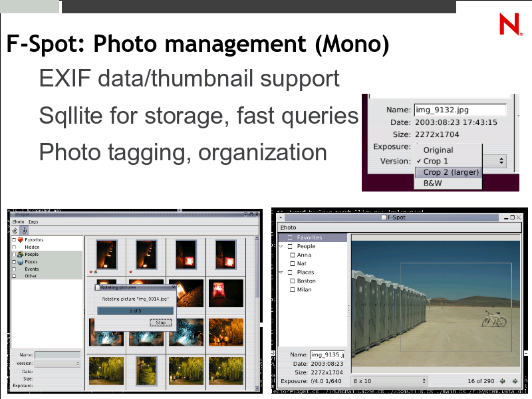Click the thumbnail grid vertical scrollbar
The height and width of the screenshot is (399, 532).
coord(257,312)
